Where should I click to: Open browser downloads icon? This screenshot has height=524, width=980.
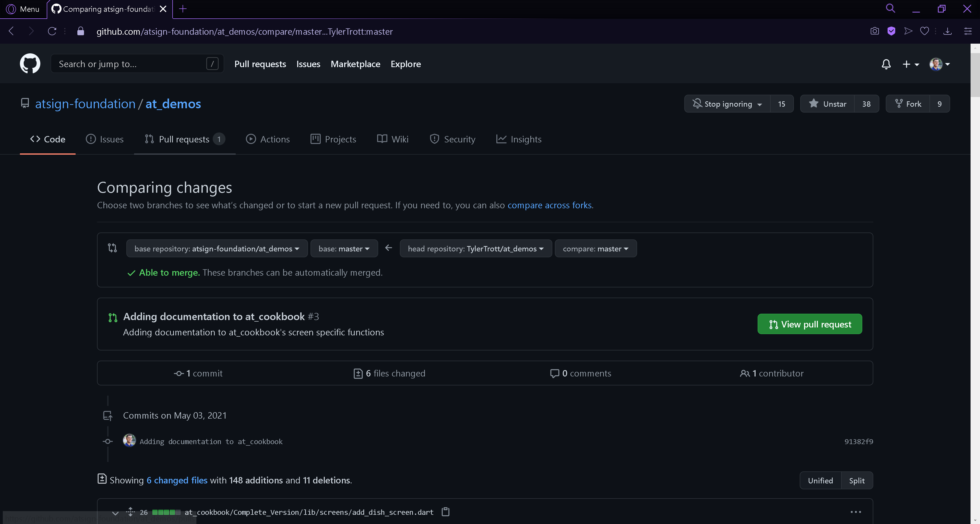pos(948,31)
